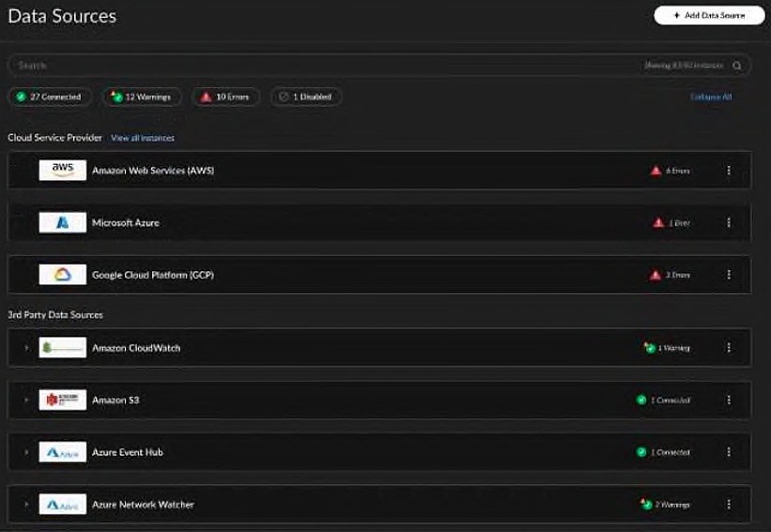Image resolution: width=771 pixels, height=532 pixels.
Task: Open options menu for Google Cloud Platform row
Action: (729, 275)
